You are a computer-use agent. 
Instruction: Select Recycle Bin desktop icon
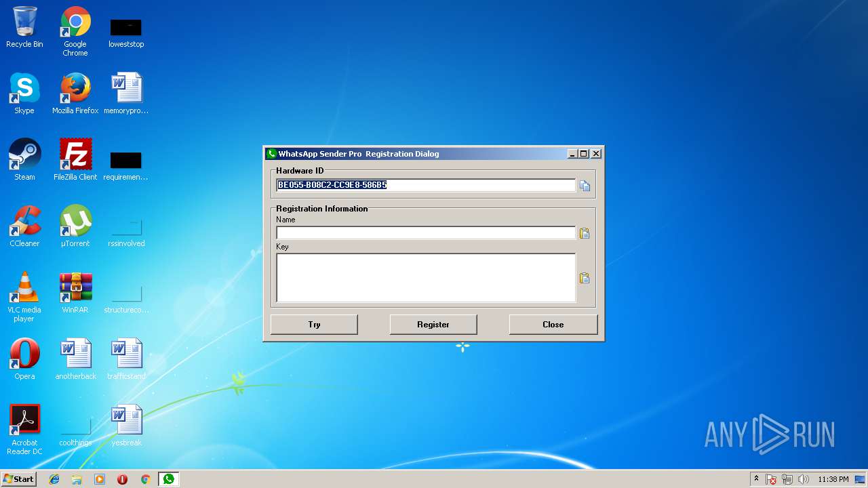tap(24, 28)
